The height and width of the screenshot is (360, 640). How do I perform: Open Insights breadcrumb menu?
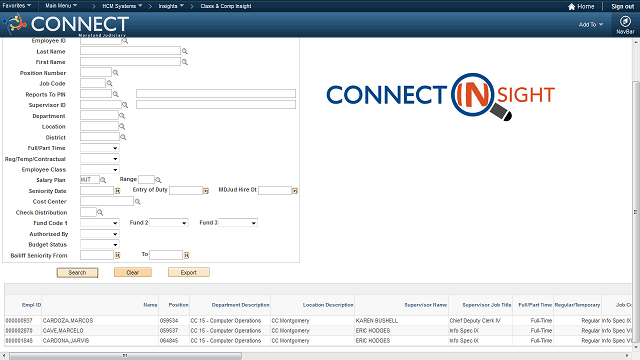coord(171,6)
